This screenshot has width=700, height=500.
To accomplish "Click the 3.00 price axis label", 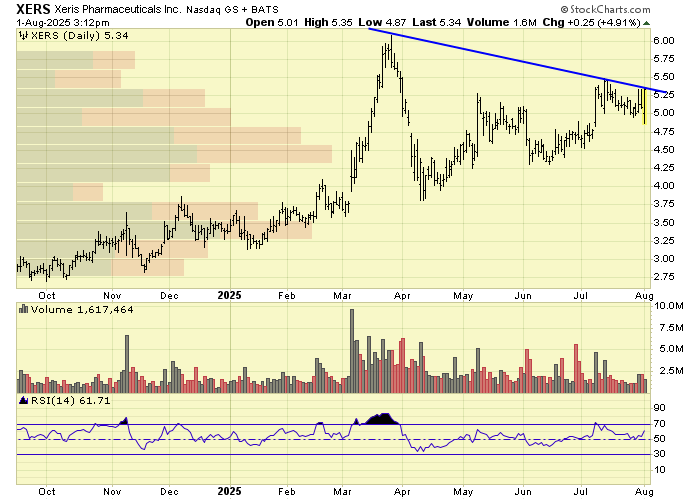I will coord(664,258).
